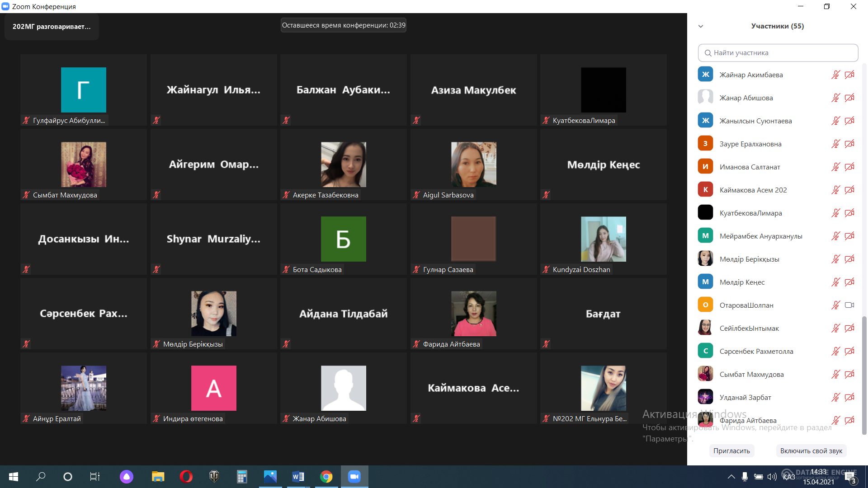The height and width of the screenshot is (488, 868).
Task: Click the video camera icon for ОтароваШолпан
Action: 849,305
